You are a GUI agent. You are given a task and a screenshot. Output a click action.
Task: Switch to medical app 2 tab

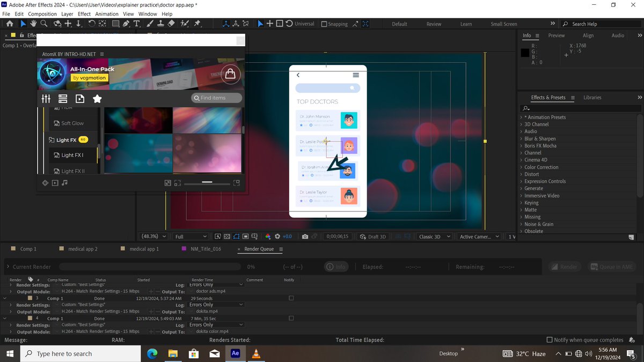coord(82,249)
